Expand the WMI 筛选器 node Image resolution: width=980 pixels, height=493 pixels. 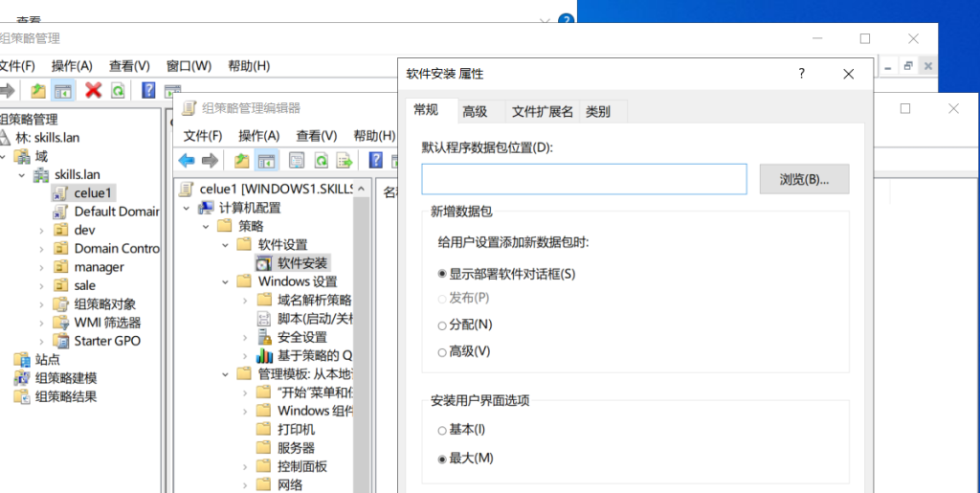(x=41, y=323)
